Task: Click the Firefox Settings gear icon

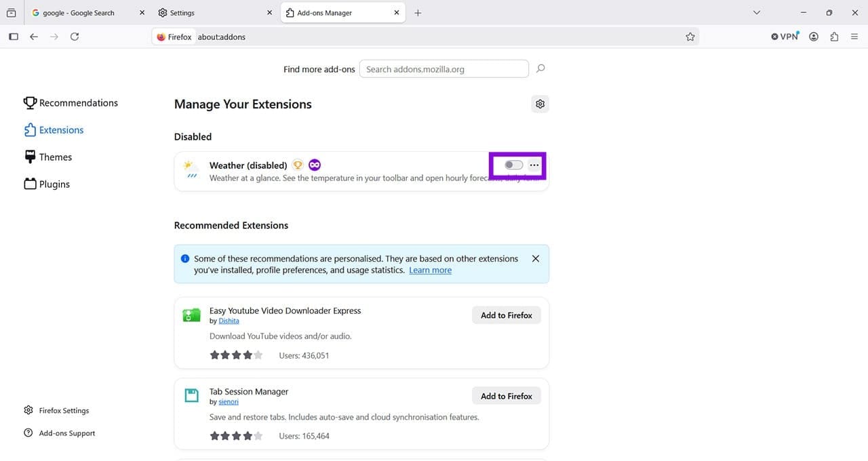Action: [x=28, y=410]
